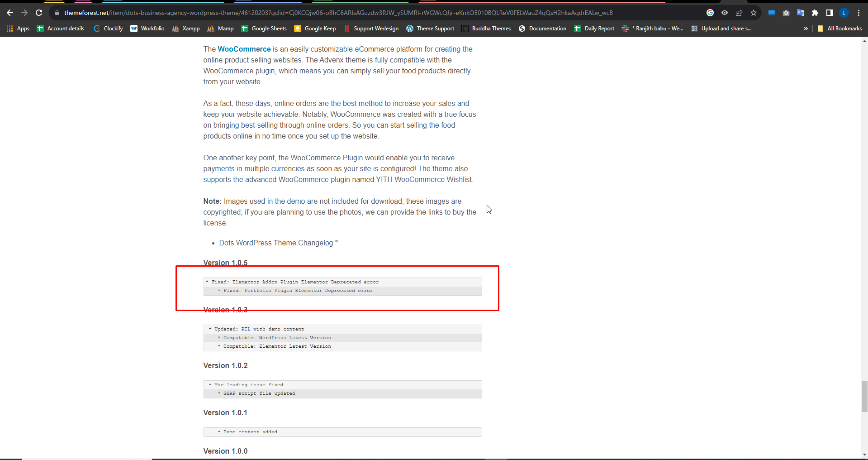Open the Support Wedesign bookmark
Image resolution: width=868 pixels, height=460 pixels.
pyautogui.click(x=371, y=29)
